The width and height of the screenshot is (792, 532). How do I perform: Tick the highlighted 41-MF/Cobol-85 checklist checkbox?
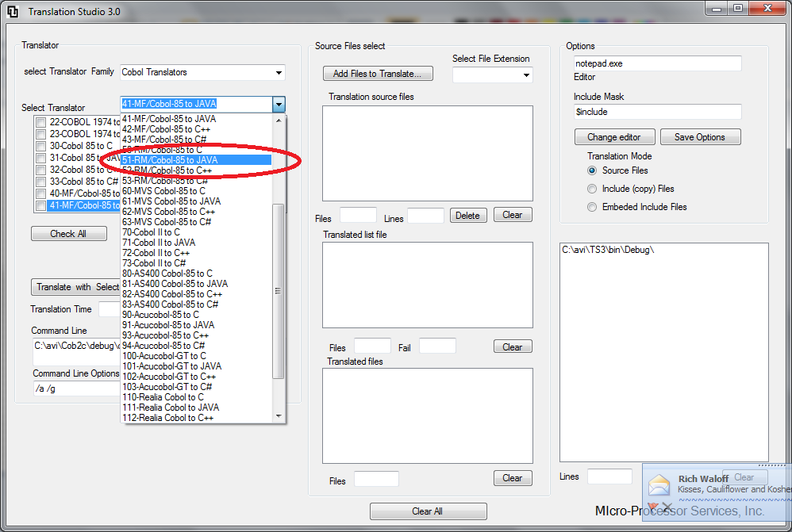41,206
